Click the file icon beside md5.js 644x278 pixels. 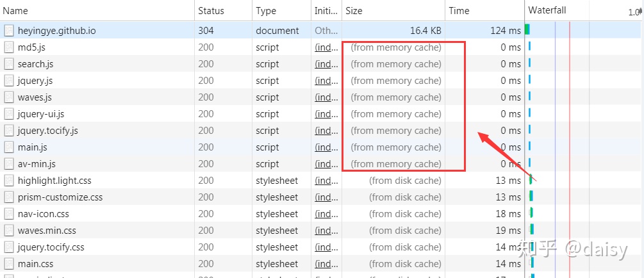9,47
